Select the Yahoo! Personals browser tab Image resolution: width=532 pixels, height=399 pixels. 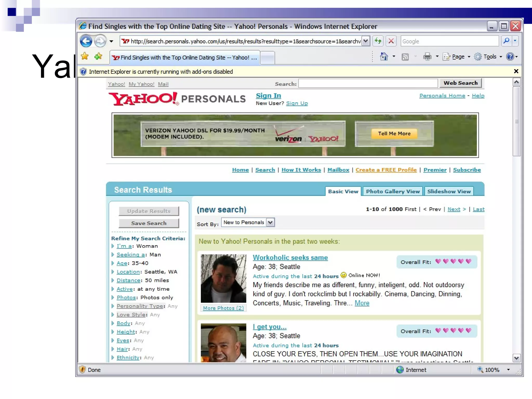[x=185, y=57]
